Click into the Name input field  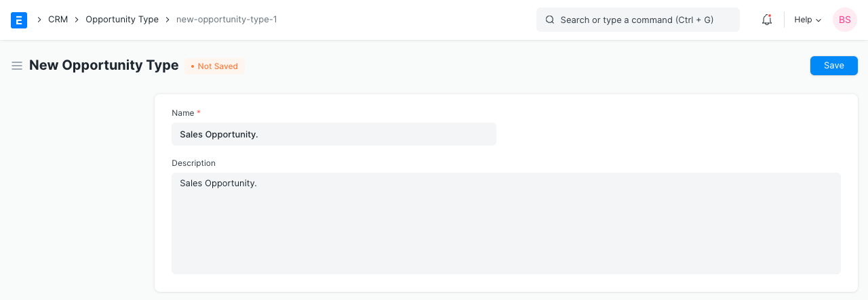(334, 134)
